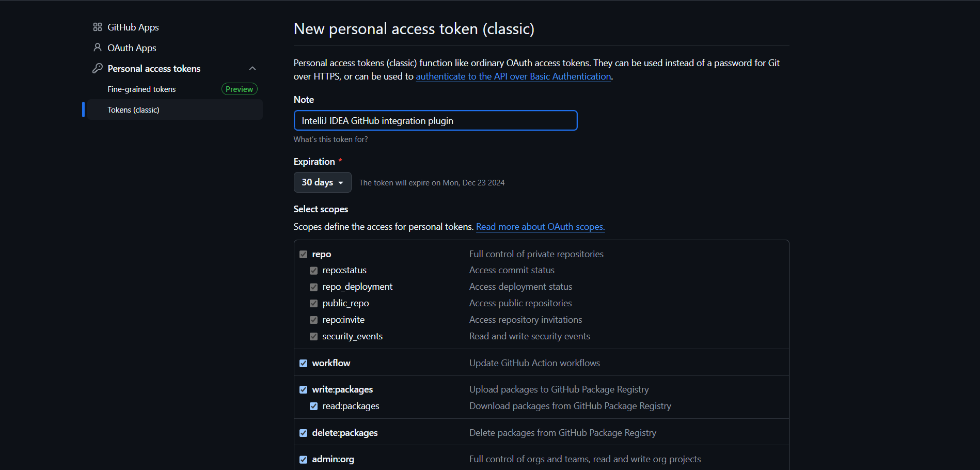980x470 pixels.
Task: Toggle the public_repo checkbox
Action: (313, 303)
